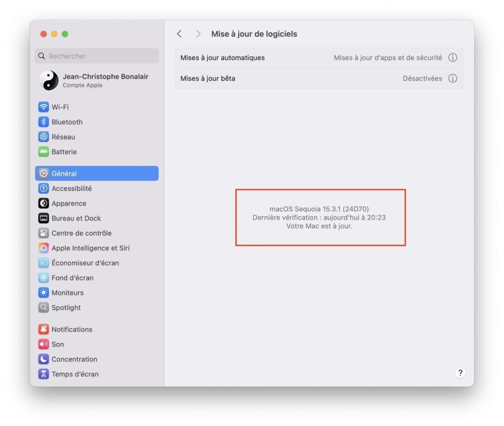This screenshot has height=426, width=504.
Task: Open the help question mark button
Action: tap(460, 372)
